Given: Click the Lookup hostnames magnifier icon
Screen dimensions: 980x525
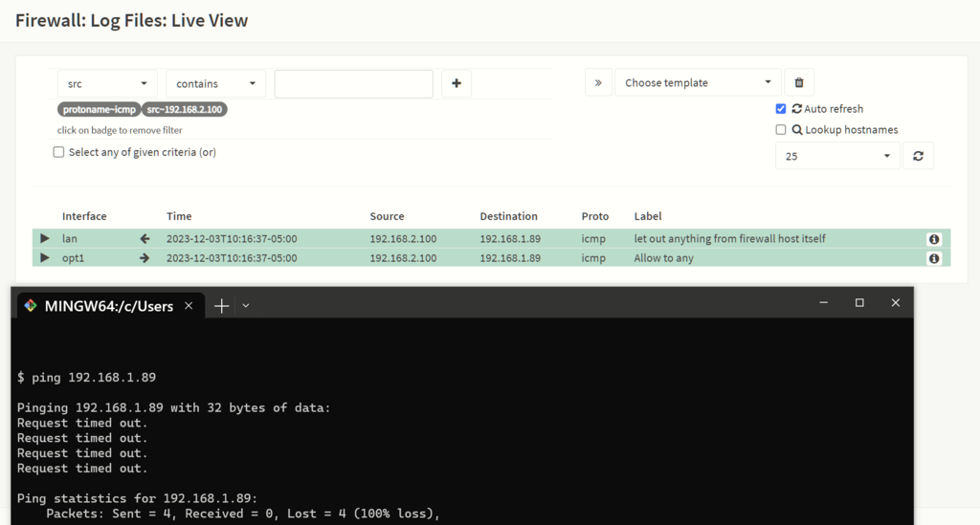Looking at the screenshot, I should (797, 130).
